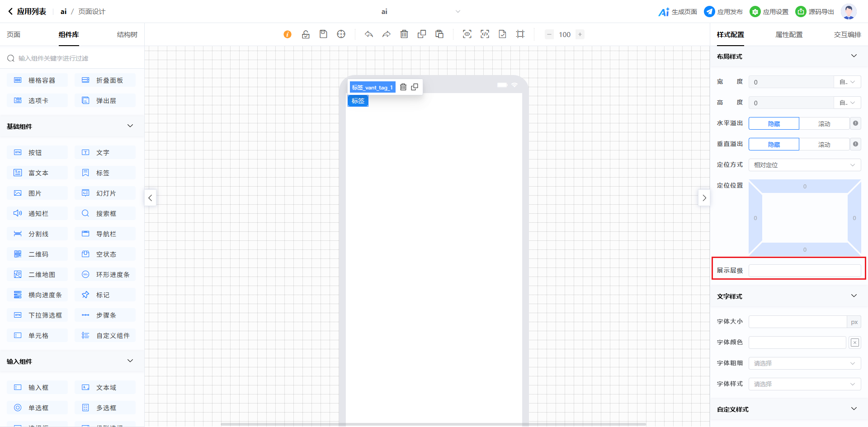Open the preview (eye) icon in toolbar
The height and width of the screenshot is (427, 868).
(x=467, y=34)
